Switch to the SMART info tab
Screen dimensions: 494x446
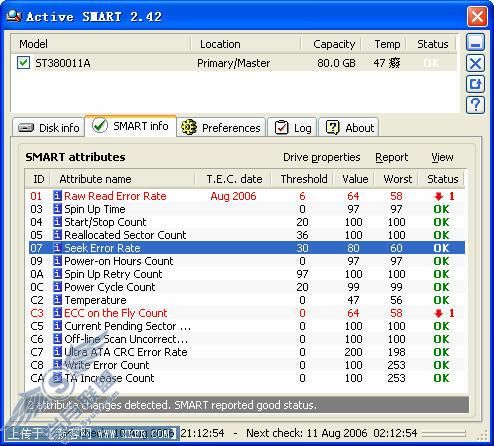[131, 126]
